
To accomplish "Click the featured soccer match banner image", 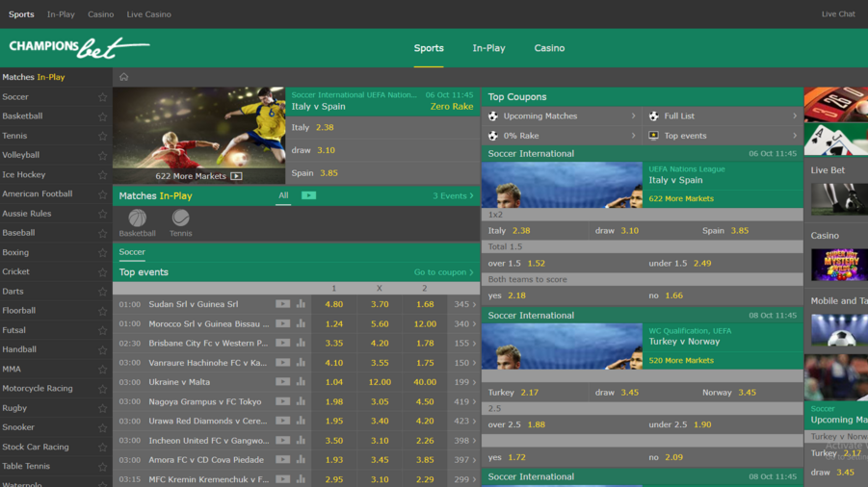I will coord(198,130).
